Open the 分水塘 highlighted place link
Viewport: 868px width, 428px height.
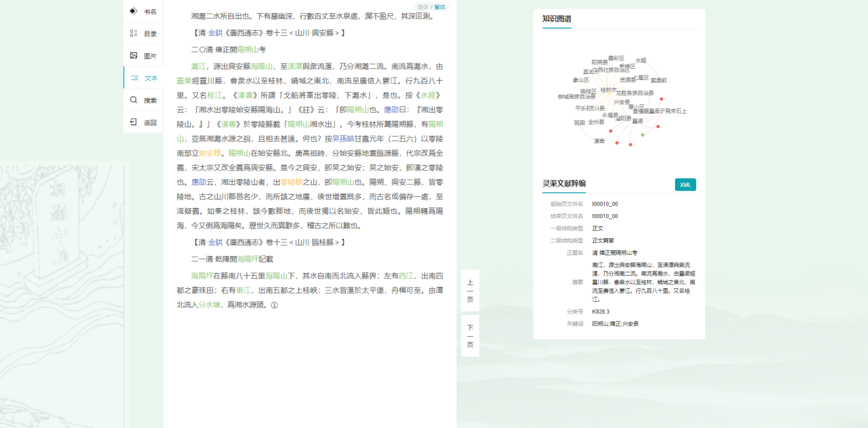coord(210,305)
